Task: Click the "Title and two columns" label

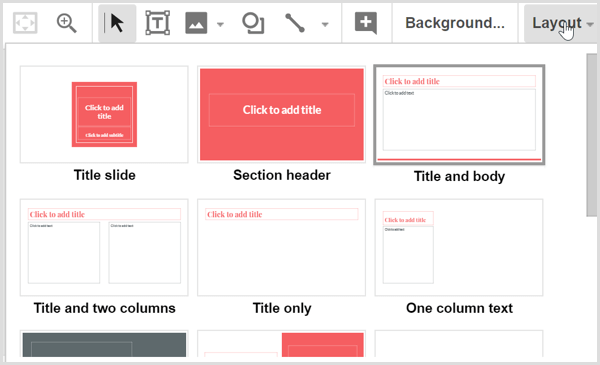Action: [104, 308]
